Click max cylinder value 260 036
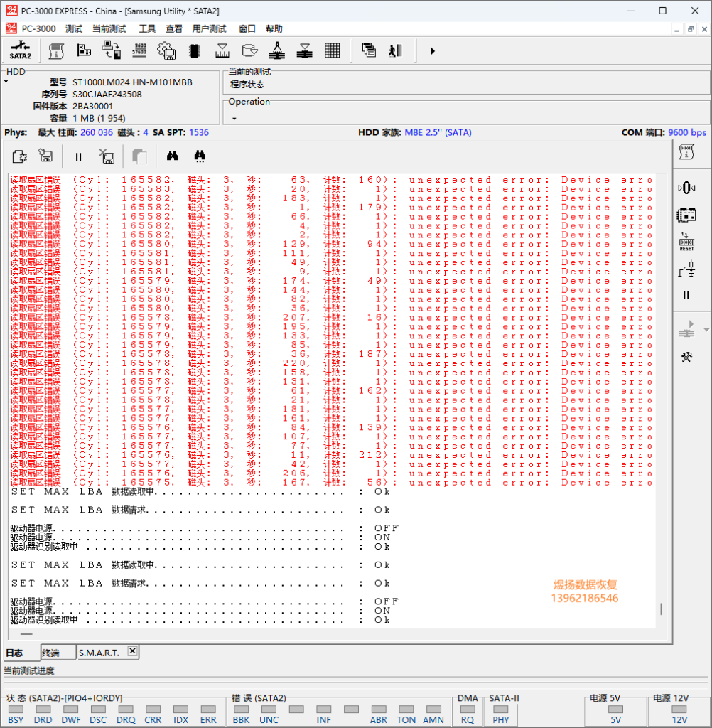 coord(97,132)
